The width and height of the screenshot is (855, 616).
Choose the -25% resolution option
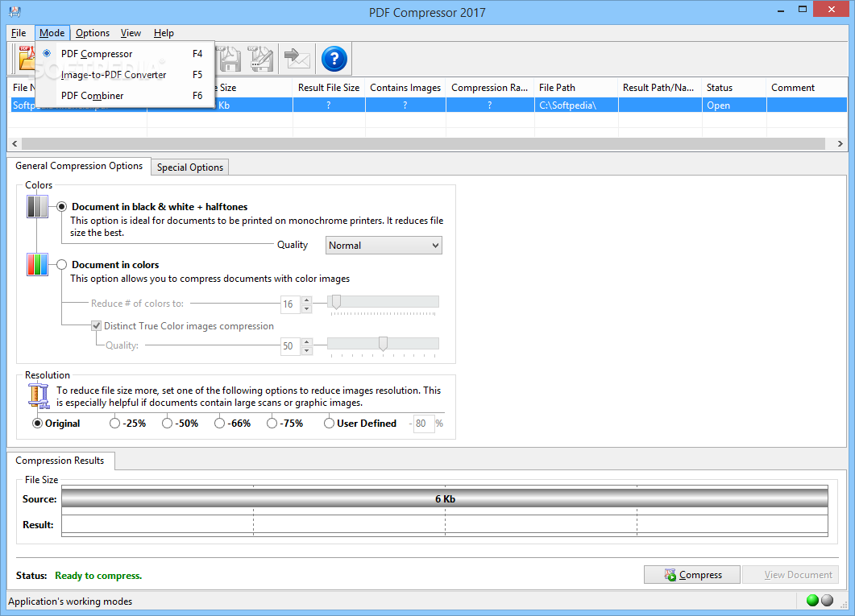(x=114, y=424)
